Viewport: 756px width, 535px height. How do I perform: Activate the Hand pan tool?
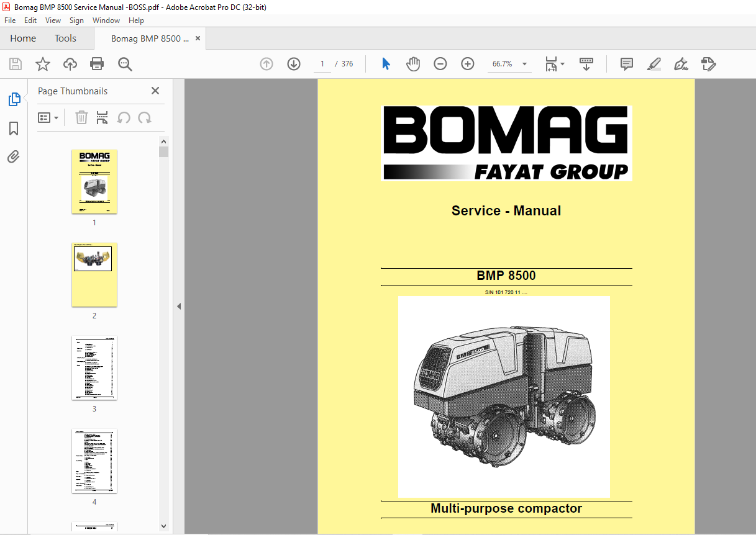[x=413, y=64]
